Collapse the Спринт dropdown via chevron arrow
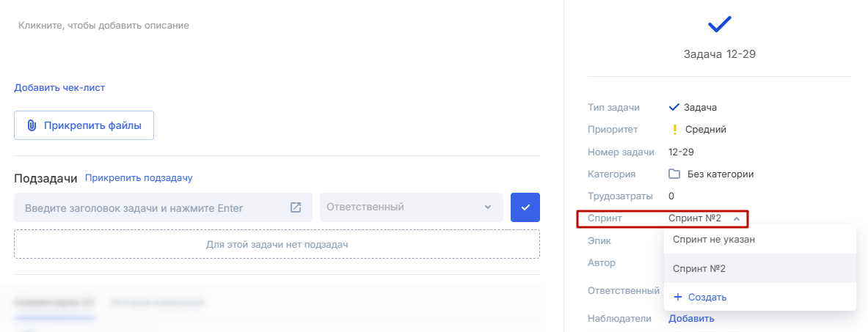The image size is (868, 332). [736, 218]
